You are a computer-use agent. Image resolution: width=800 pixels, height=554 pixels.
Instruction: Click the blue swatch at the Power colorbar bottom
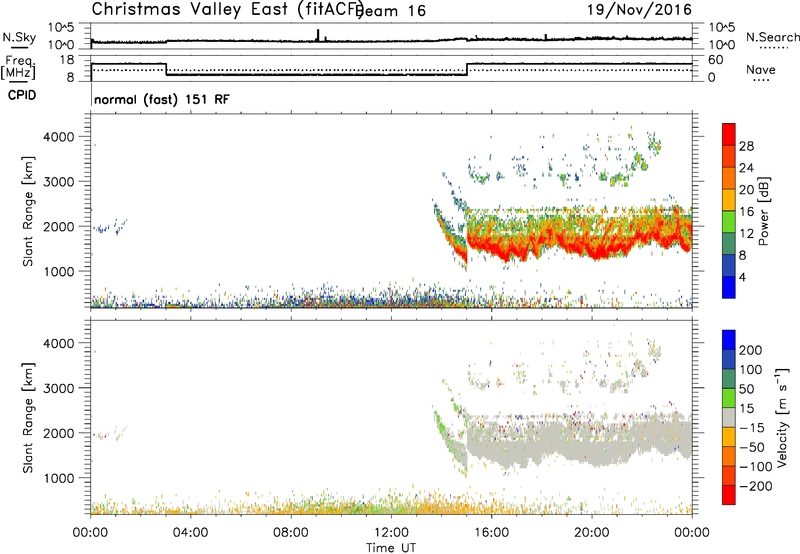729,287
